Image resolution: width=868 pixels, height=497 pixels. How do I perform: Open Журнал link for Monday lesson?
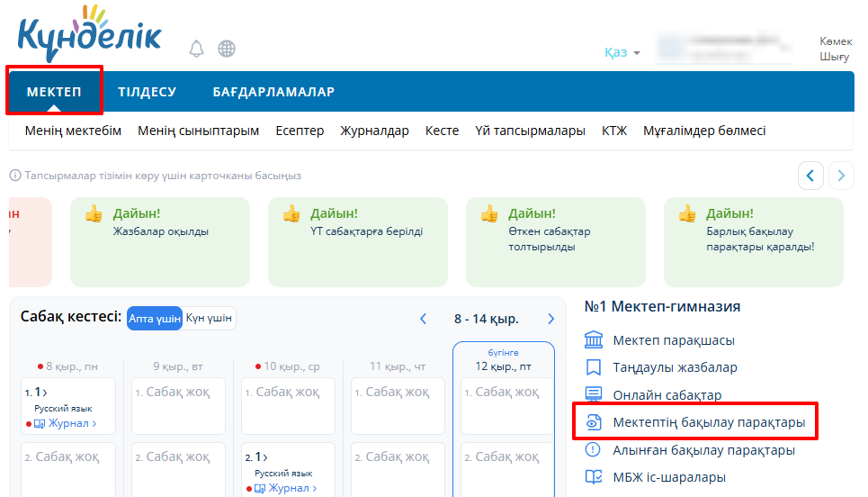pos(71,423)
